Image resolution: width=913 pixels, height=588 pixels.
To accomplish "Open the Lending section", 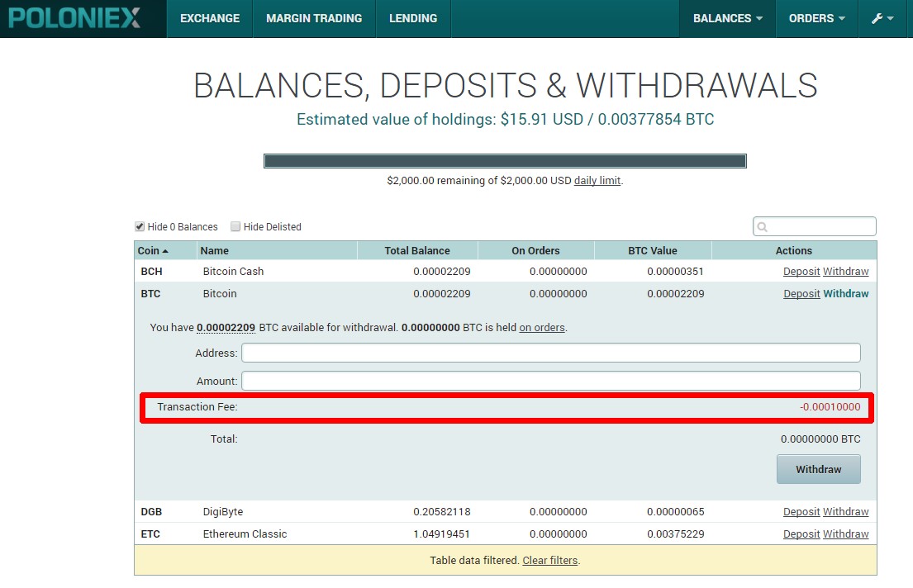I will 413,18.
